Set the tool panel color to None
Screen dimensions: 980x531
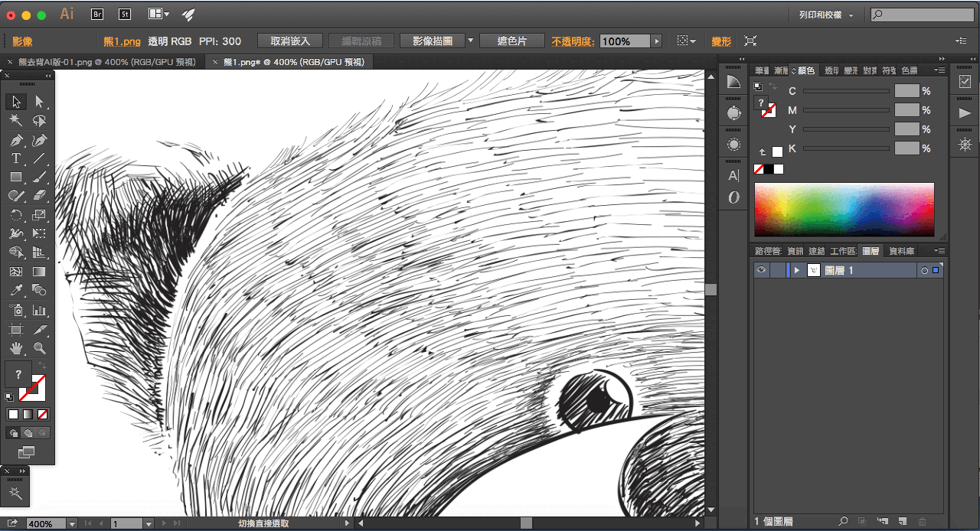[43, 414]
